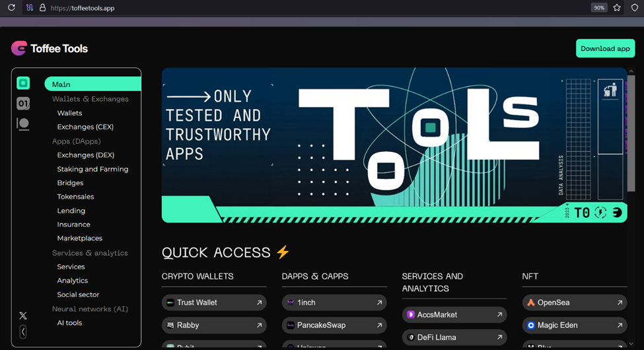Click the Apps (DApps) section header

pyautogui.click(x=77, y=141)
